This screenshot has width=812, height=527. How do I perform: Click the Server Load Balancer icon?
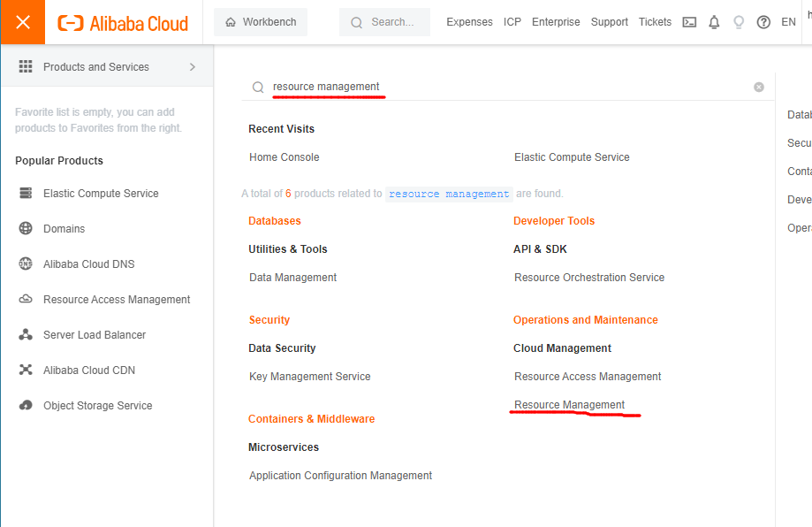coord(26,334)
